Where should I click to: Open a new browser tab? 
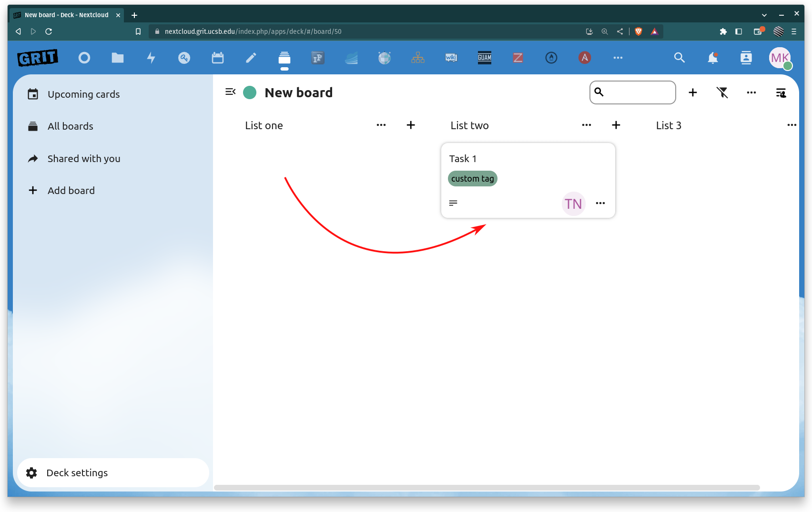[134, 15]
